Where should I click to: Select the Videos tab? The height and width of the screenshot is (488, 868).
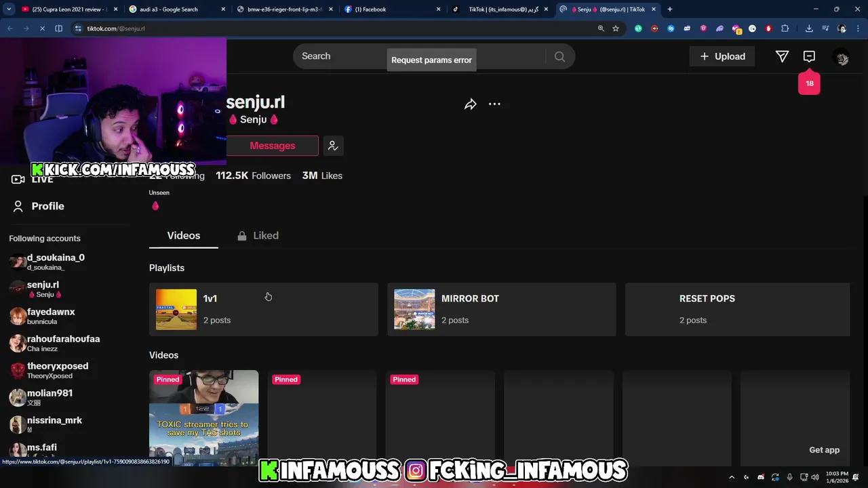[x=184, y=235]
